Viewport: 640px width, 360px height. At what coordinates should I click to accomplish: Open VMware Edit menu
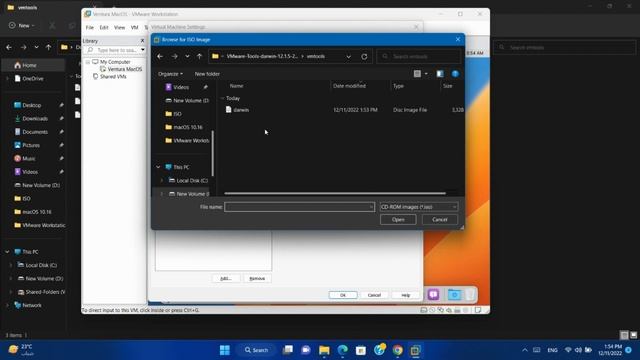(104, 27)
